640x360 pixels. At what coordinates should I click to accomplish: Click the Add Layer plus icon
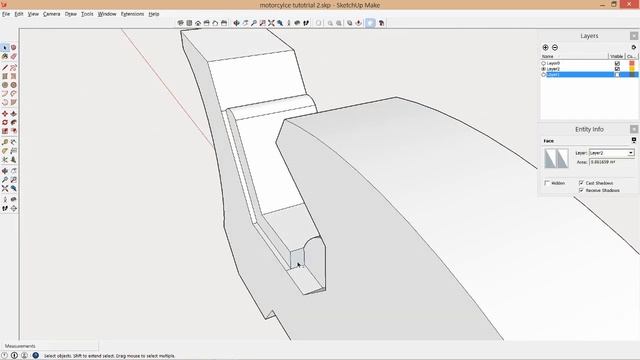[x=545, y=47]
